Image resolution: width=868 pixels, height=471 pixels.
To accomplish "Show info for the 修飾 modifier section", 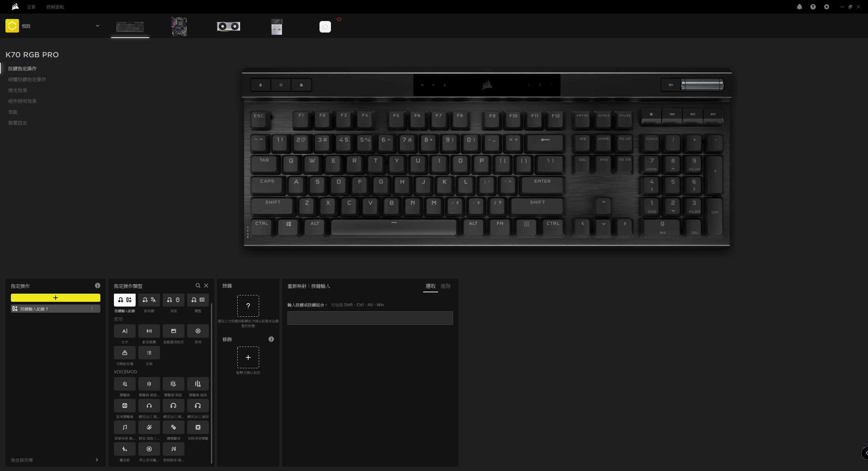I will 271,339.
